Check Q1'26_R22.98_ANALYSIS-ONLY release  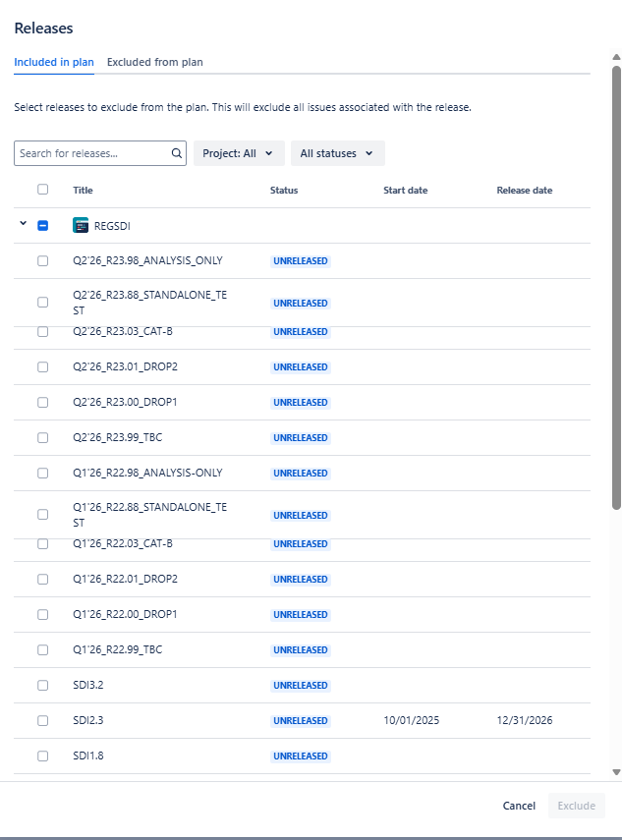(43, 473)
